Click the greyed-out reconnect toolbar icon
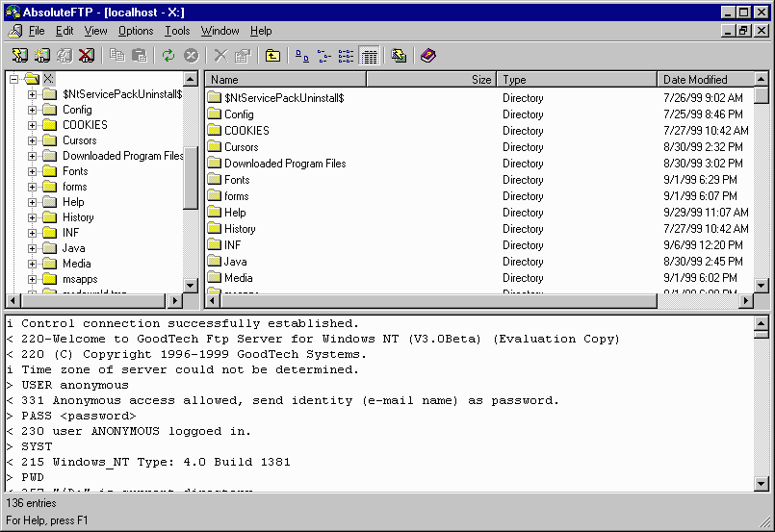The height and width of the screenshot is (532, 775). pyautogui.click(x=65, y=56)
